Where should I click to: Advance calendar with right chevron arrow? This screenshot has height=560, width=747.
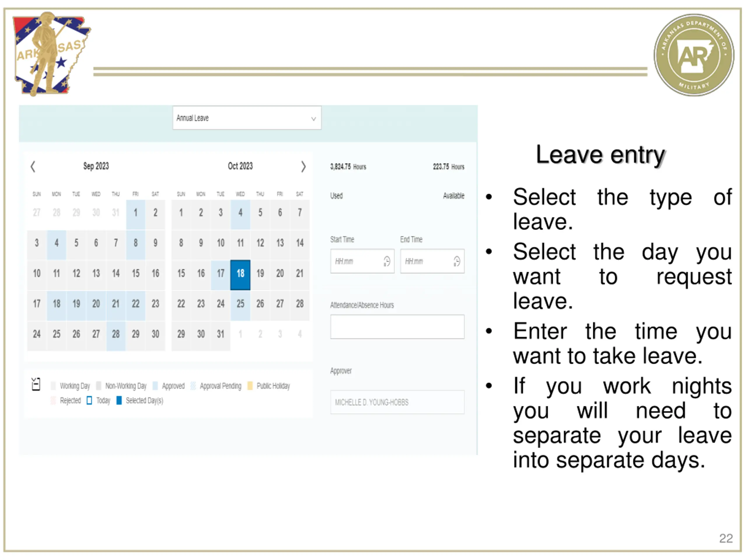pyautogui.click(x=303, y=167)
